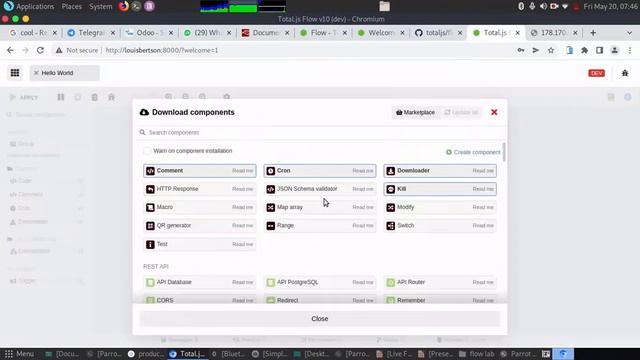640x360 pixels.
Task: Switch to the Odoo browser tab
Action: click(x=149, y=33)
